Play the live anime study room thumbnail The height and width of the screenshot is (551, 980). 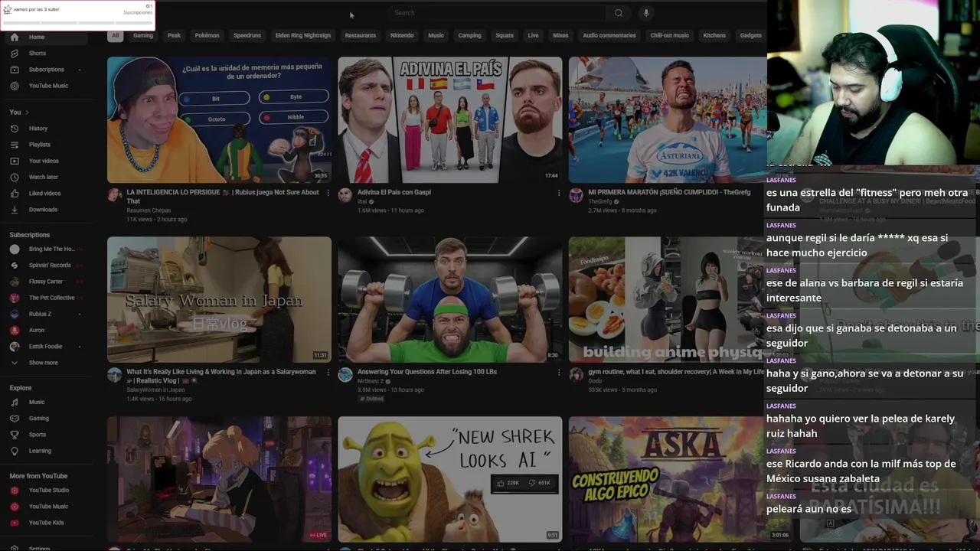point(219,479)
